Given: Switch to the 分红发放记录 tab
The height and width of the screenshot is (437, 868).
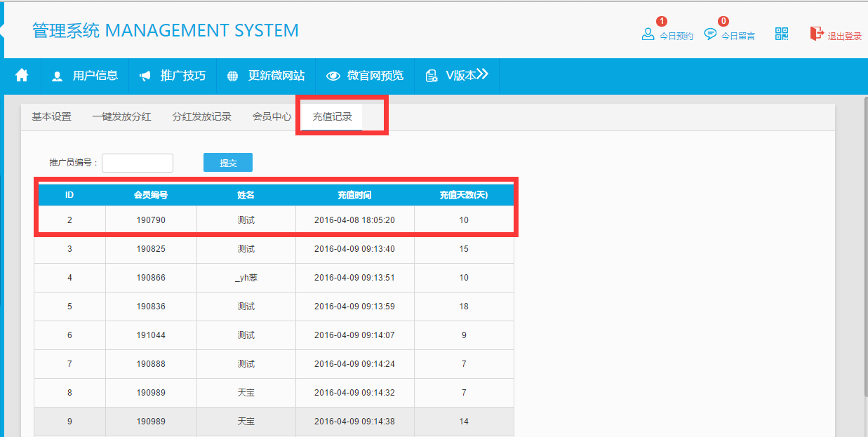Looking at the screenshot, I should point(202,117).
